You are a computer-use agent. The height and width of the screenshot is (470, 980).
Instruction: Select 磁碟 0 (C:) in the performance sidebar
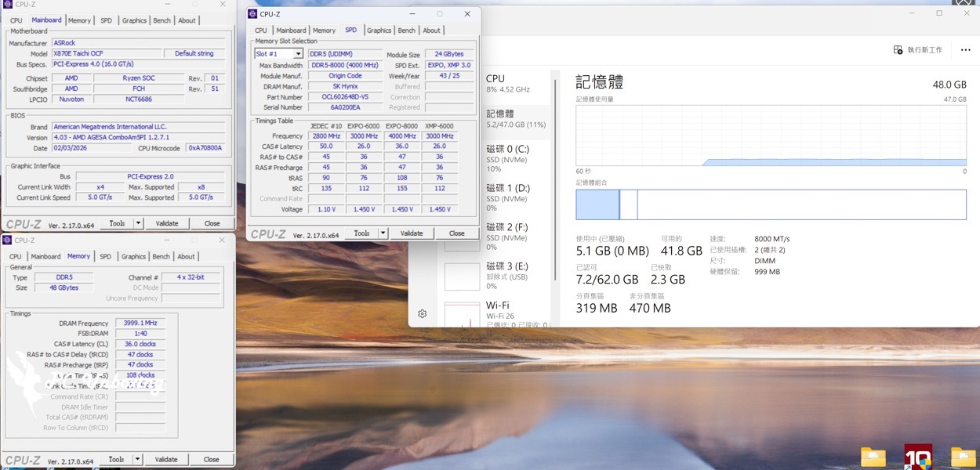507,154
